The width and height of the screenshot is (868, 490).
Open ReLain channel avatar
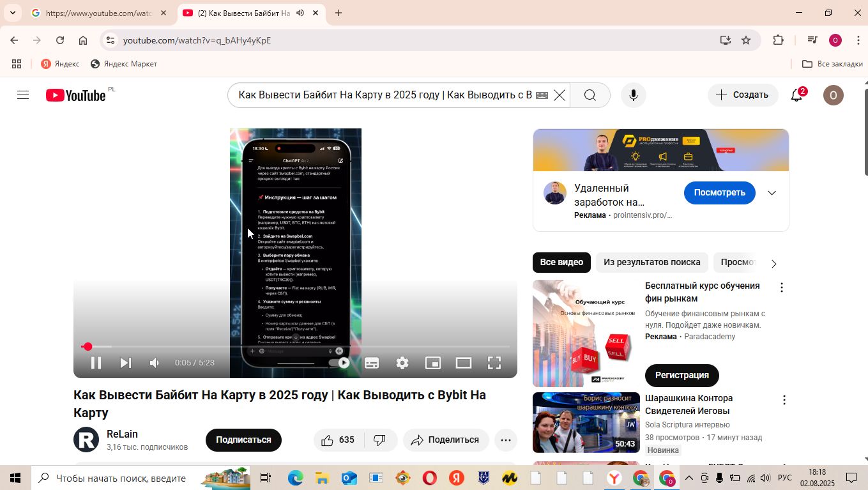click(86, 440)
